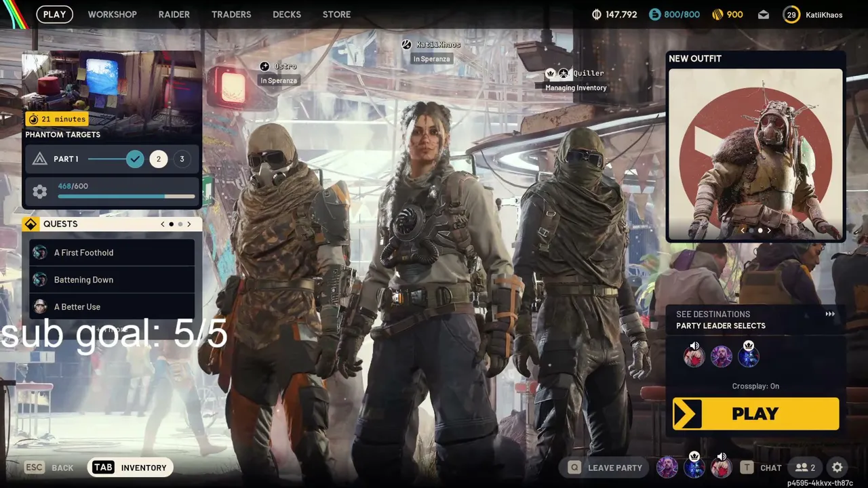868x488 pixels.
Task: Click the 21 minutes timer badge
Action: (57, 119)
